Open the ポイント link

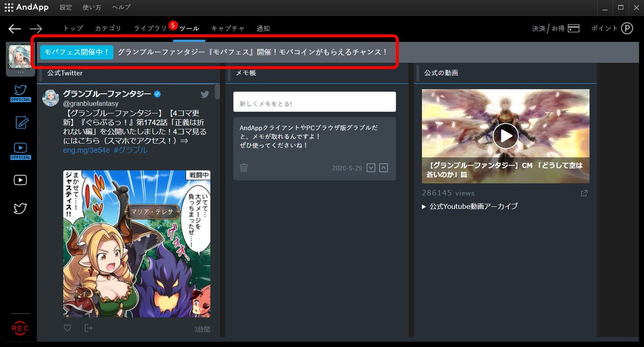point(604,28)
